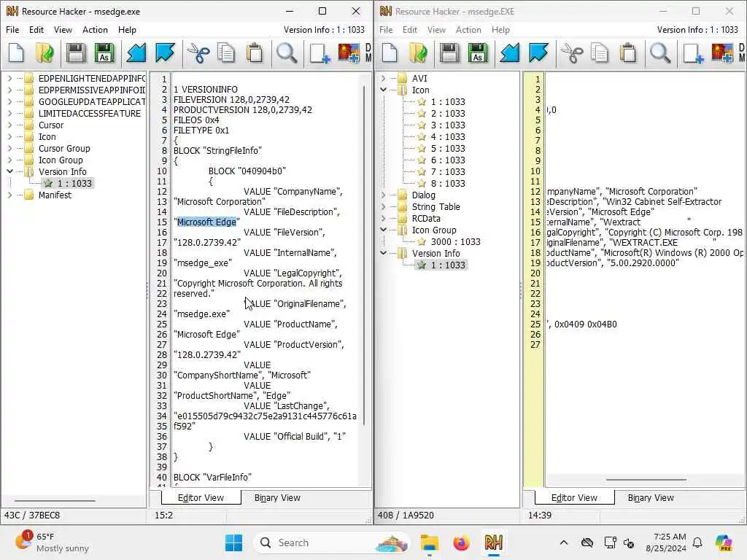Click the down-left blue arrow icon in msedge.EXE right window
The image size is (747, 560).
tap(510, 52)
